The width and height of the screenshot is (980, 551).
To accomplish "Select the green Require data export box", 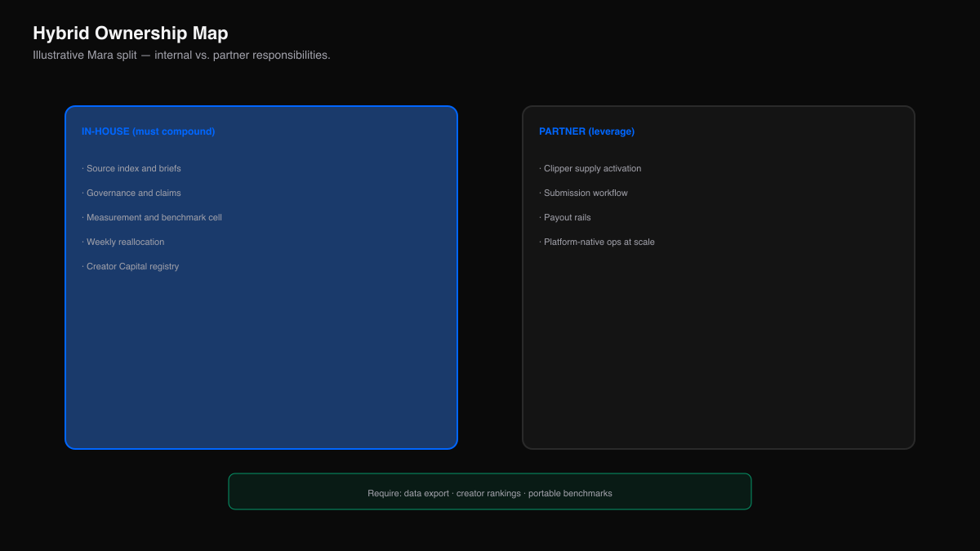I will pyautogui.click(x=490, y=491).
